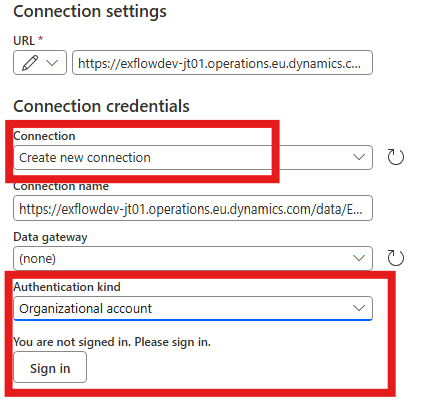This screenshot has height=414, width=440.
Task: Click the Data gateway label
Action: [x=50, y=237]
